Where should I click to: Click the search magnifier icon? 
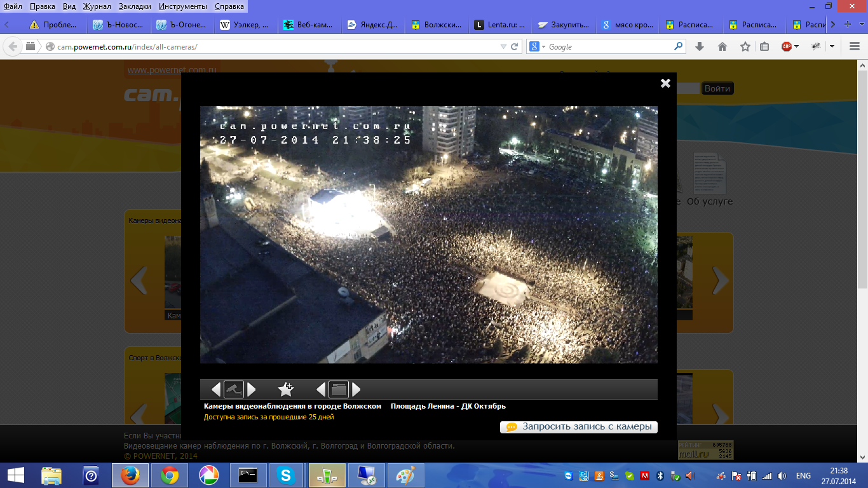[x=679, y=46]
